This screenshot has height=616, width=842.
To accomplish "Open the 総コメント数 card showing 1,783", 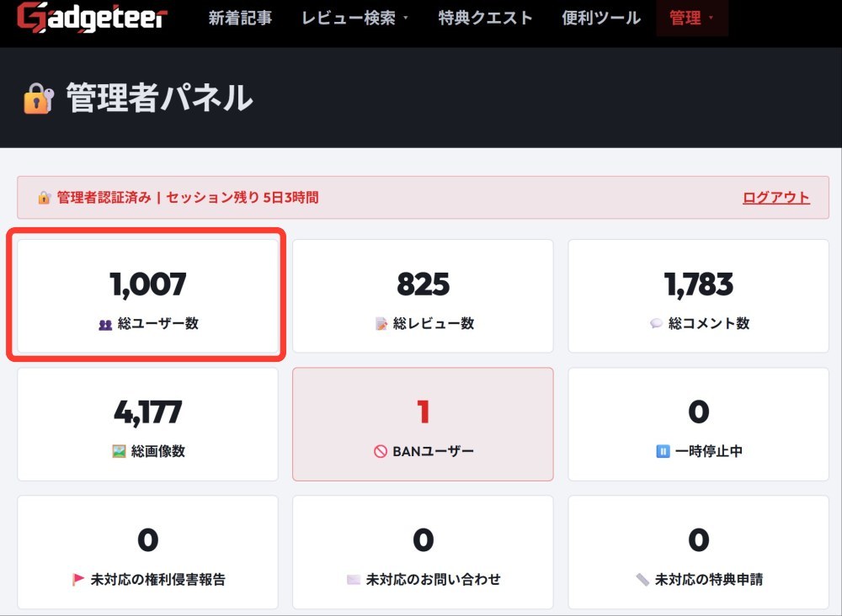I will coord(698,296).
